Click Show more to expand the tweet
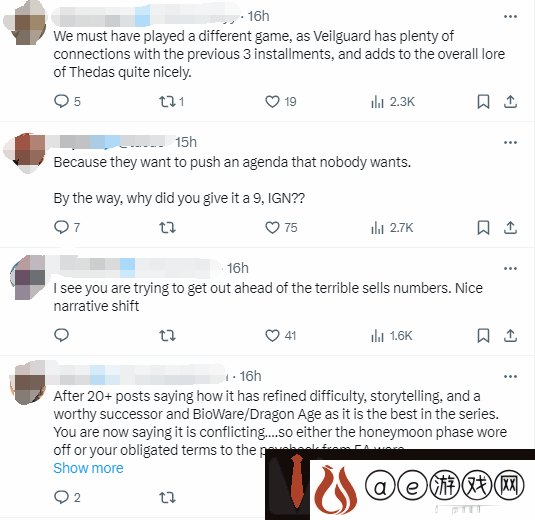Viewport: 535px width, 520px height. 88,468
